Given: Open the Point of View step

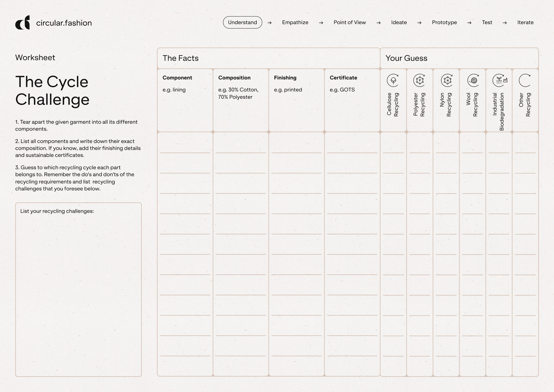Looking at the screenshot, I should [350, 23].
